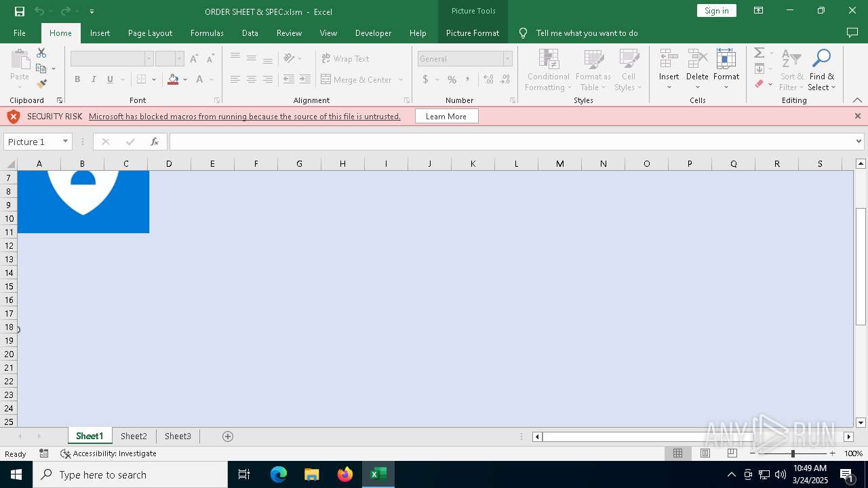Open Format as Table gallery

(x=593, y=70)
